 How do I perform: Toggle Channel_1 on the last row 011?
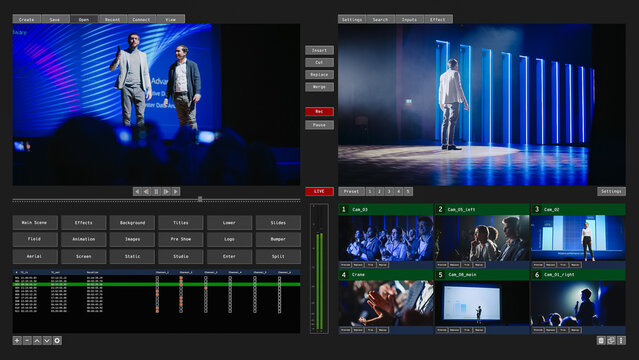pos(157,311)
